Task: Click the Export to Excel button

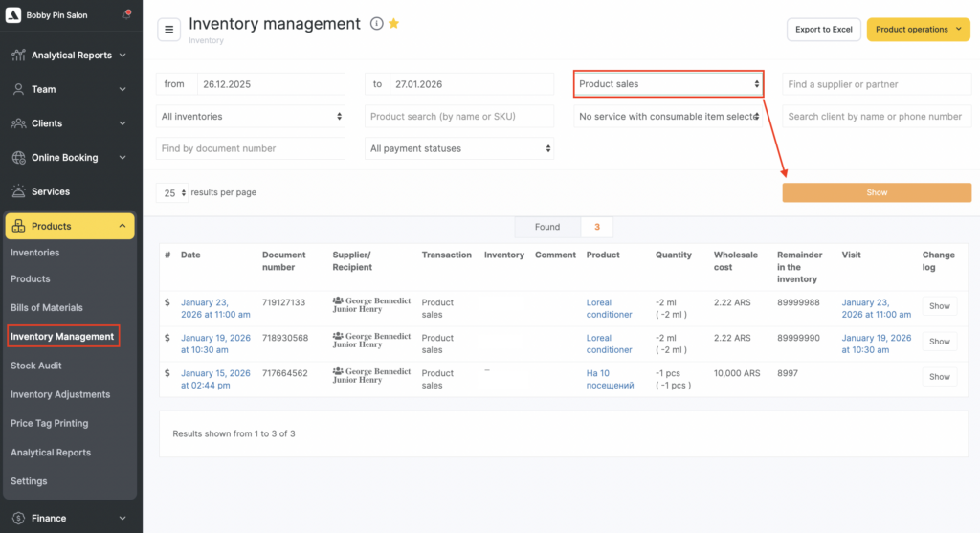Action: (x=823, y=30)
